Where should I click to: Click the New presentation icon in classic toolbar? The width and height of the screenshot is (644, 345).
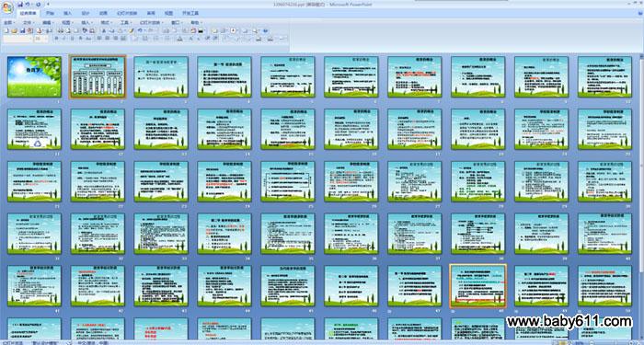[x=6, y=30]
